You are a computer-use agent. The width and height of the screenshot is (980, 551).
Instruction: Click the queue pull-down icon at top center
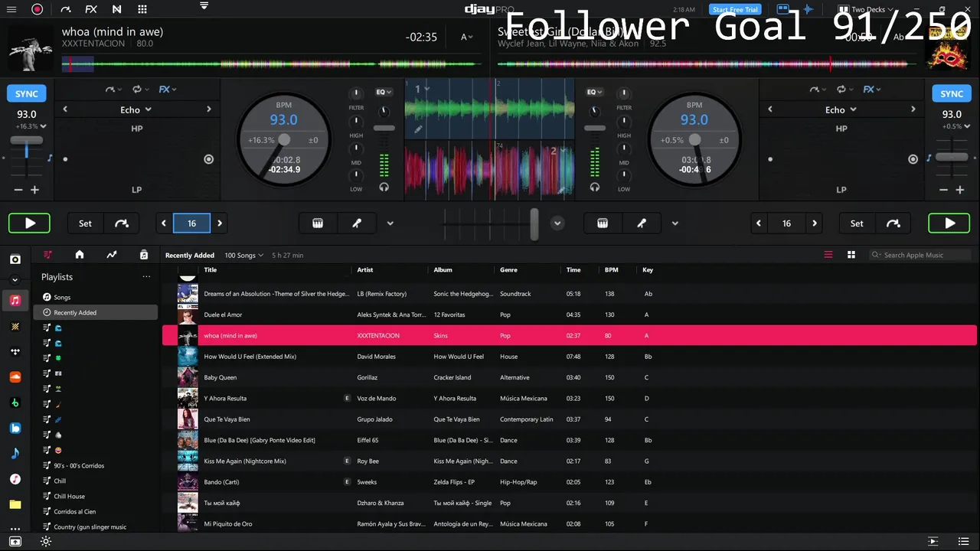click(204, 5)
